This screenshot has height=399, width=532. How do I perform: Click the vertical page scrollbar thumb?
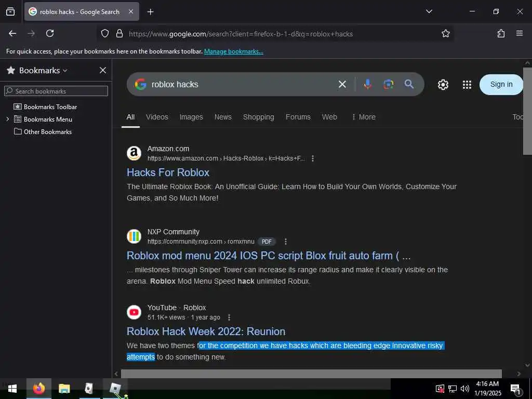pos(527,111)
